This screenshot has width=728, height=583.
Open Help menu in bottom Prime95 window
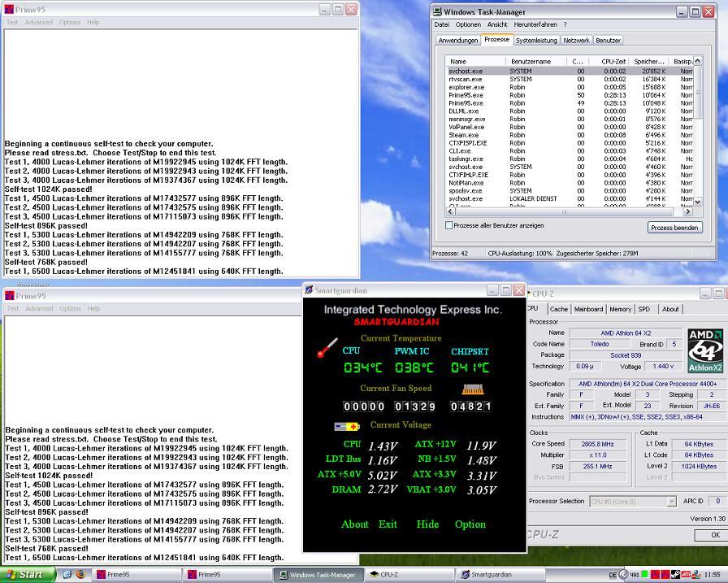[x=93, y=308]
